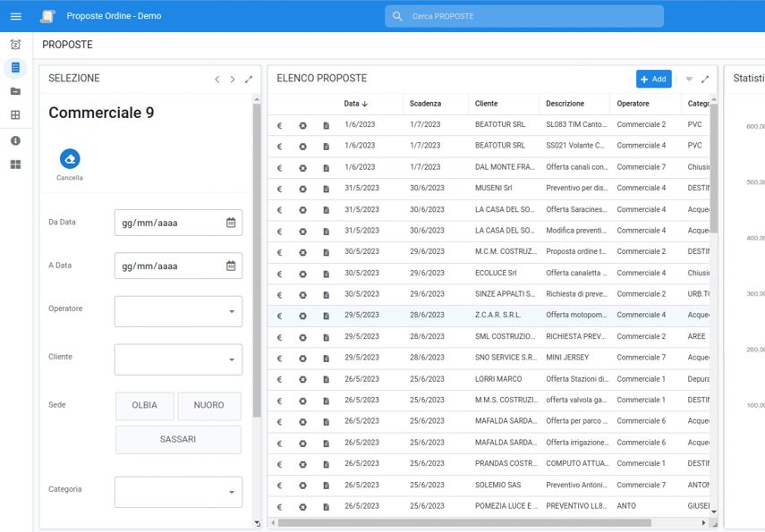Click the table vertical scrollbar thumb

point(713,168)
